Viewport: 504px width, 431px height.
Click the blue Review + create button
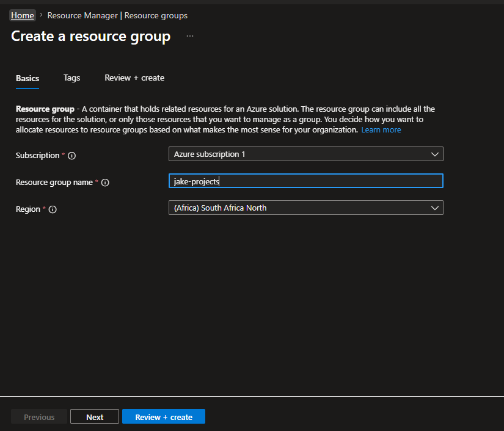click(164, 417)
